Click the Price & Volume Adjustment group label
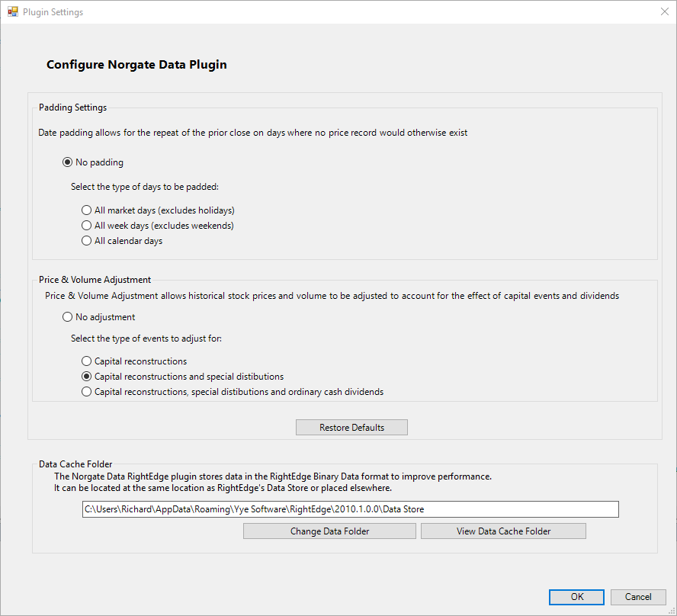 coord(95,279)
